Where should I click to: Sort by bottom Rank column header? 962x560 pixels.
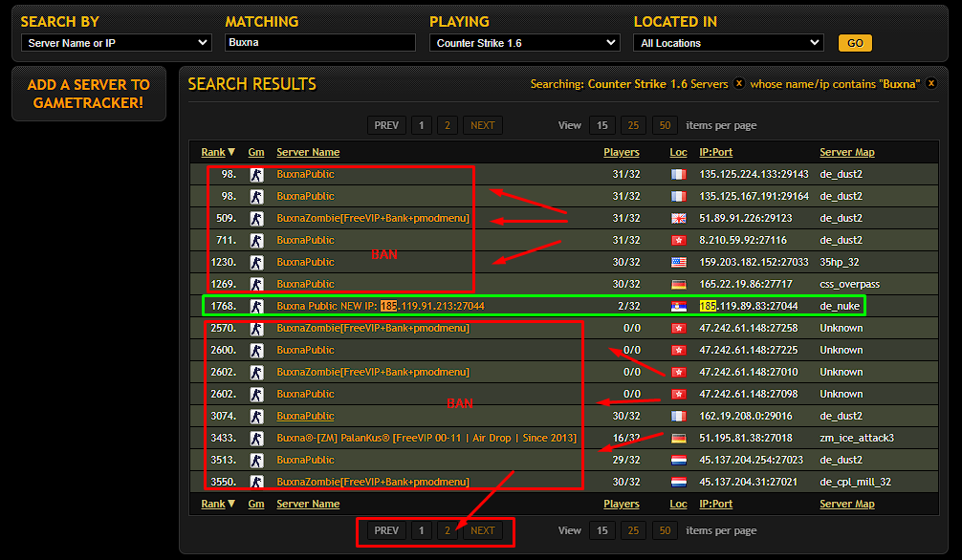(218, 504)
